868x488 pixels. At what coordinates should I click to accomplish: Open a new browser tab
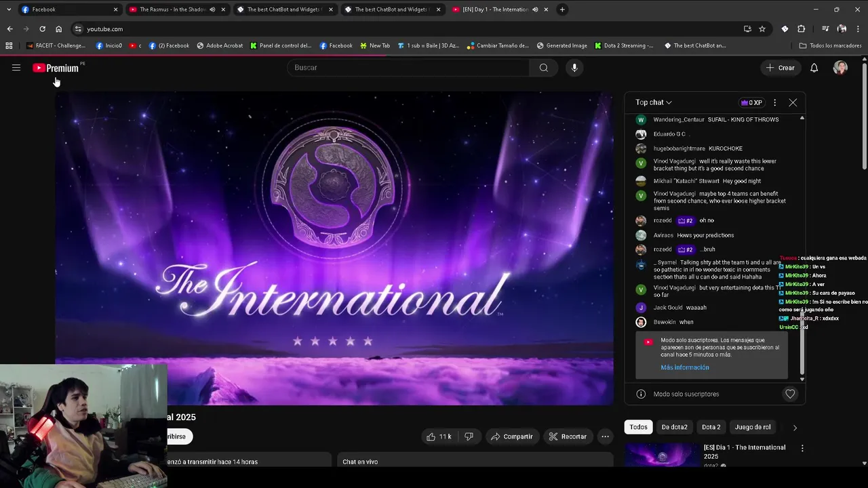click(x=562, y=9)
